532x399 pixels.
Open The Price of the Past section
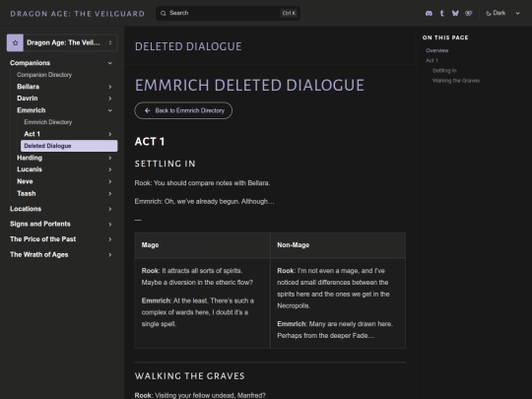click(x=43, y=239)
